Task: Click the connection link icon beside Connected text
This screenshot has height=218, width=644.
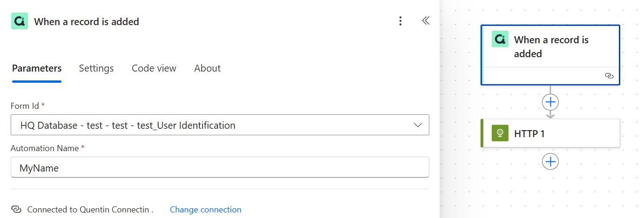Action: 16,210
